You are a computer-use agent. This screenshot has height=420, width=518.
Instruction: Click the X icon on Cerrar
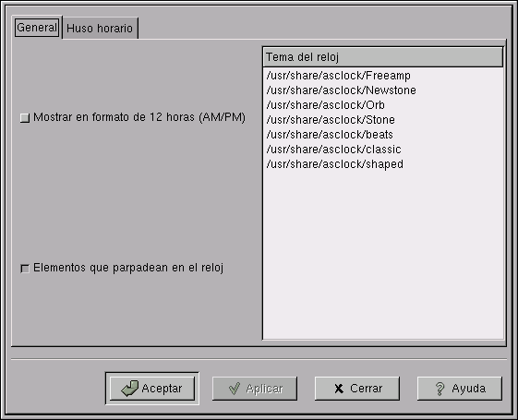tap(339, 389)
